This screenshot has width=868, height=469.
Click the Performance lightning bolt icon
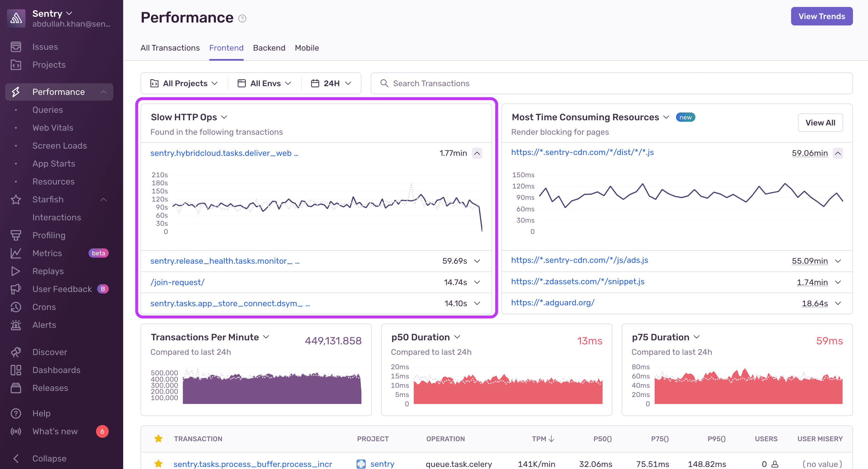tap(16, 92)
